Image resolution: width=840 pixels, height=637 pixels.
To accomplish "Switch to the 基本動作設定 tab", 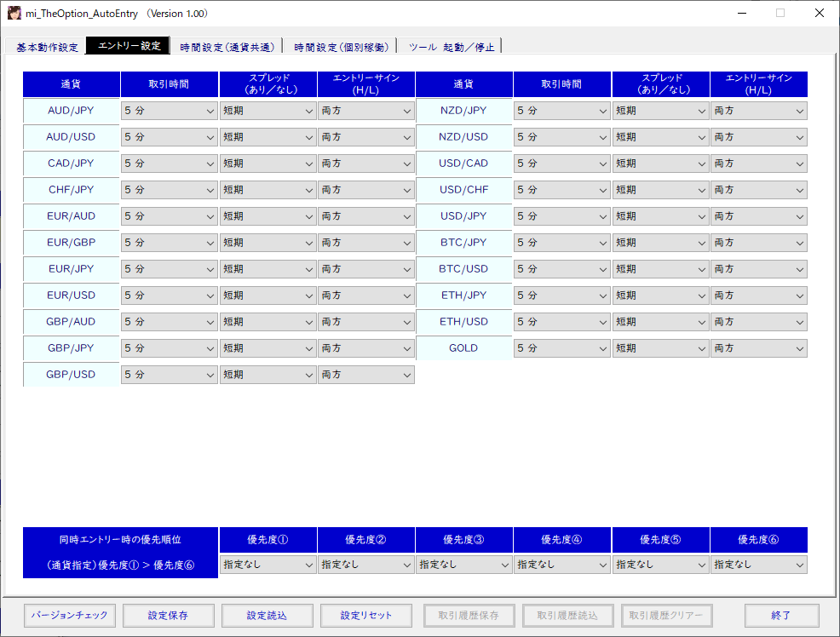I will click(47, 47).
